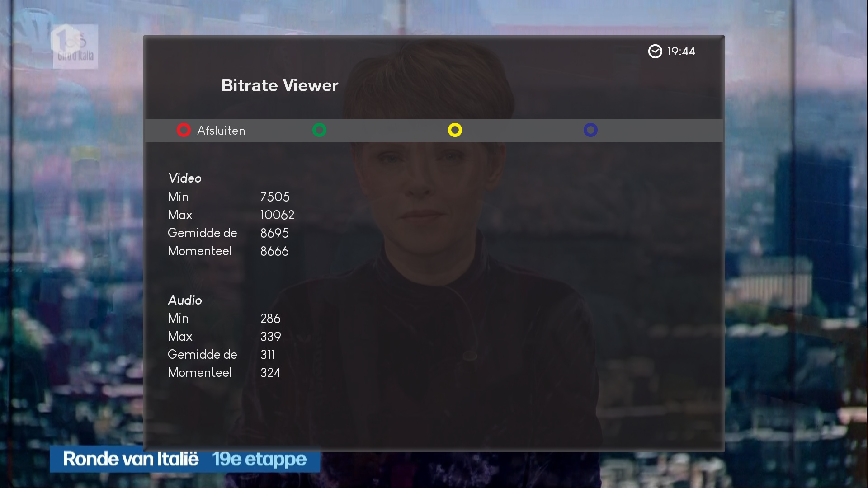This screenshot has width=868, height=488.
Task: Click the clock icon beside 19:44
Action: 655,52
